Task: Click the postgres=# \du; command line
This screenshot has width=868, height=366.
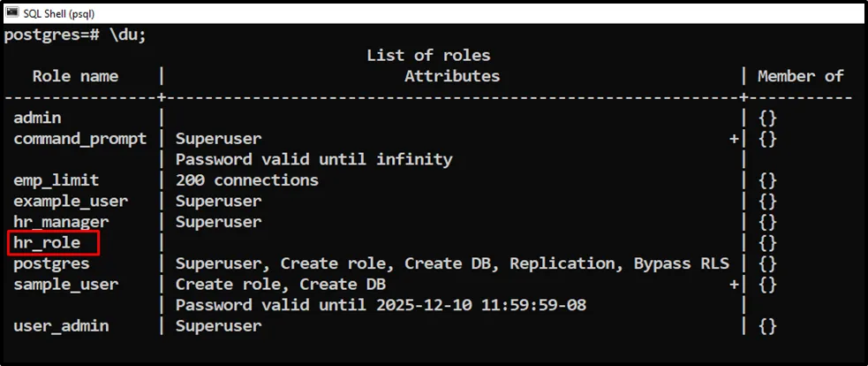Action: (x=73, y=34)
